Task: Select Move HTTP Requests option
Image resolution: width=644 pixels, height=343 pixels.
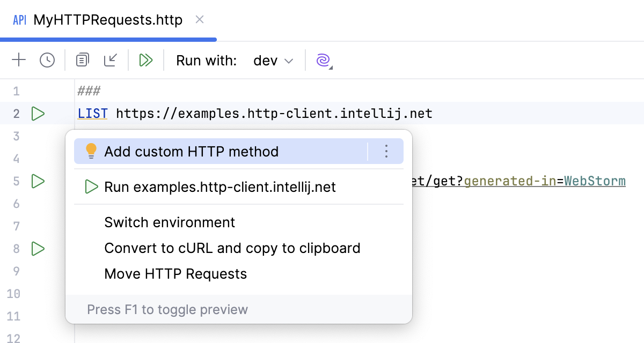Action: [175, 273]
